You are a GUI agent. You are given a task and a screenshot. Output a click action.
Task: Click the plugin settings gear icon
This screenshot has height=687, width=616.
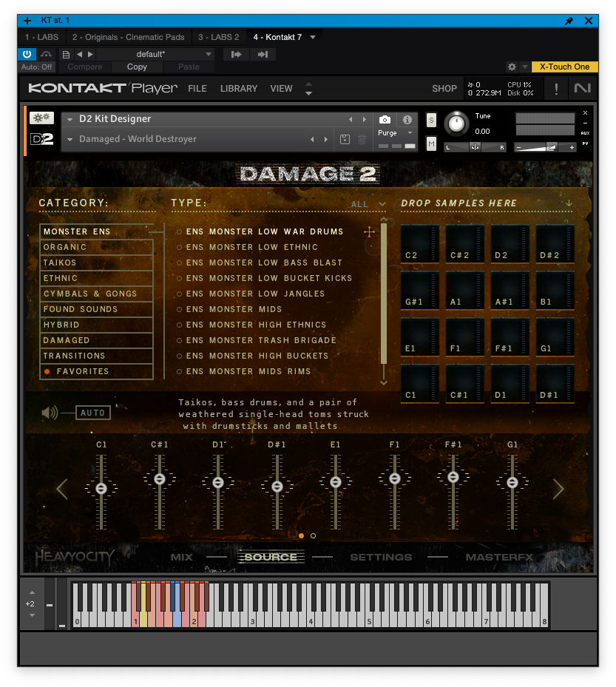512,67
